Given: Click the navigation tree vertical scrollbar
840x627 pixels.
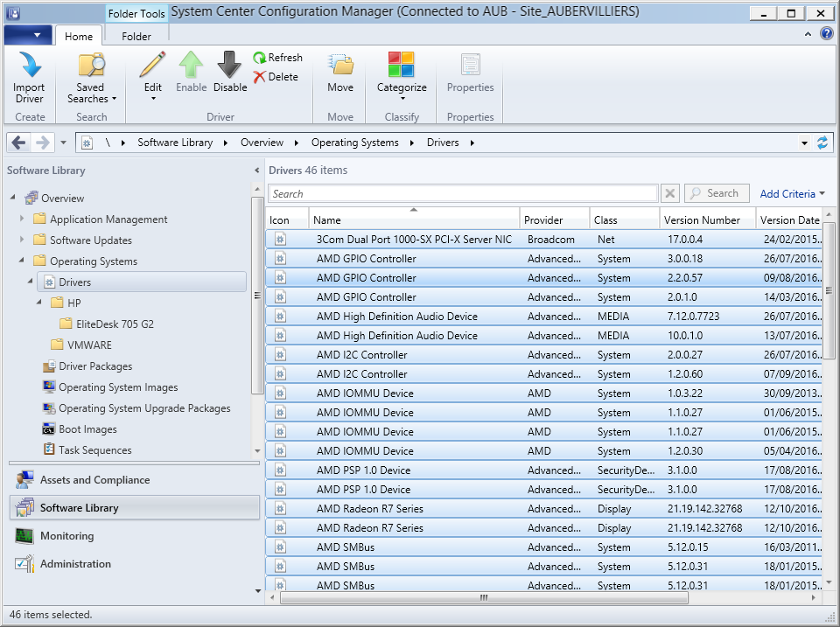Looking at the screenshot, I should coord(257,295).
